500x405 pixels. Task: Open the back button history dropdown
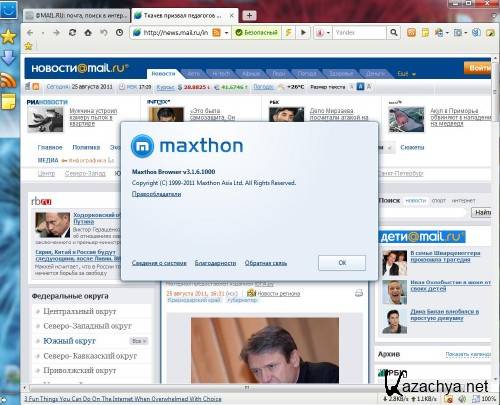(43, 33)
